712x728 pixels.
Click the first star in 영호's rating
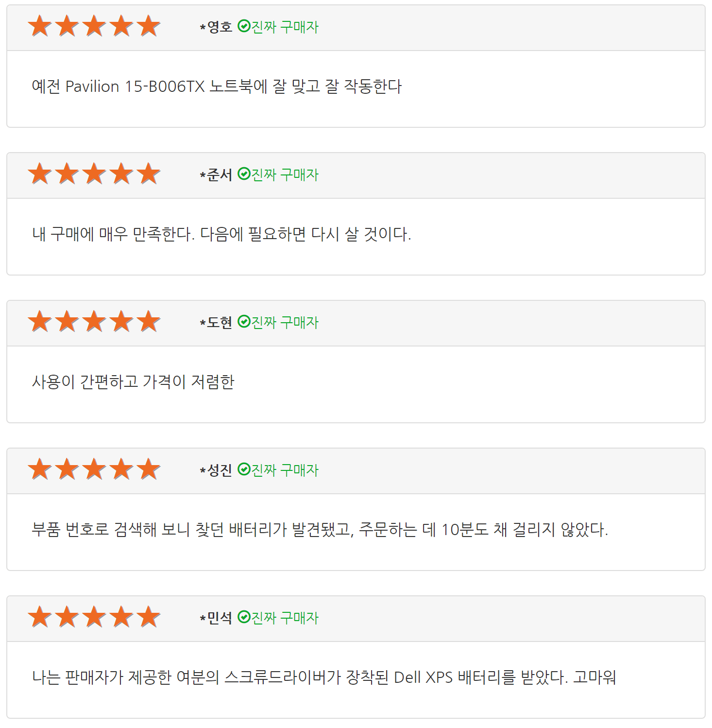(40, 26)
